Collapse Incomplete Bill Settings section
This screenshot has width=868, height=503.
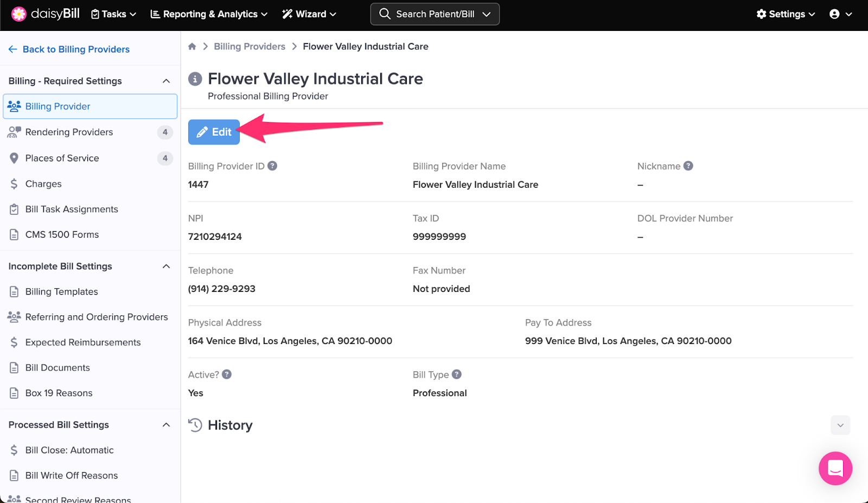pyautogui.click(x=166, y=266)
